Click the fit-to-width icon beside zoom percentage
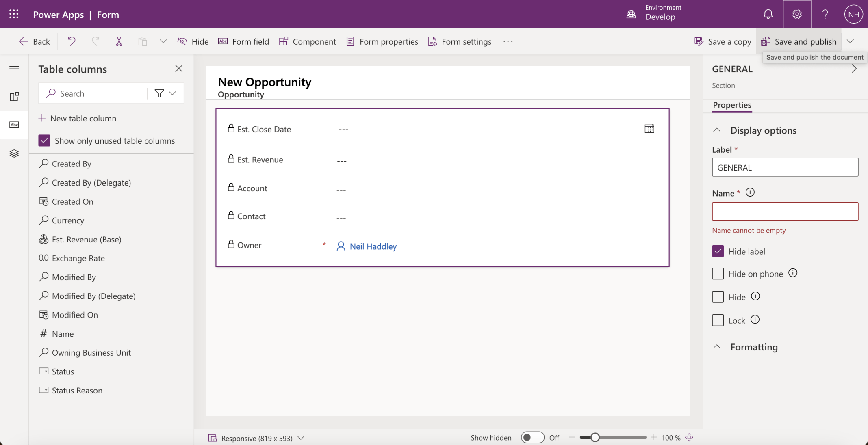Image resolution: width=868 pixels, height=445 pixels. tap(689, 437)
